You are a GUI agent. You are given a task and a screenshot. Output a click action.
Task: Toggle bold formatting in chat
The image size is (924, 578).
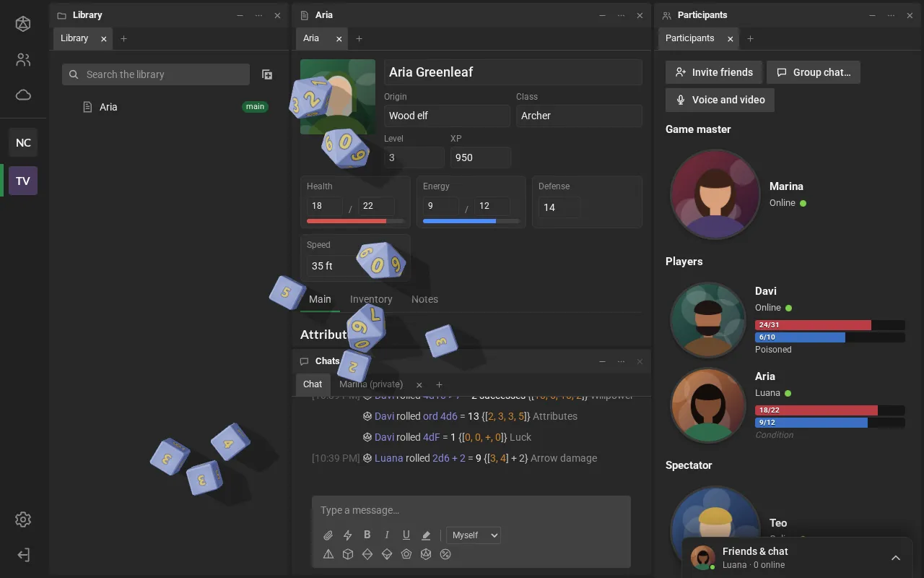click(x=367, y=535)
